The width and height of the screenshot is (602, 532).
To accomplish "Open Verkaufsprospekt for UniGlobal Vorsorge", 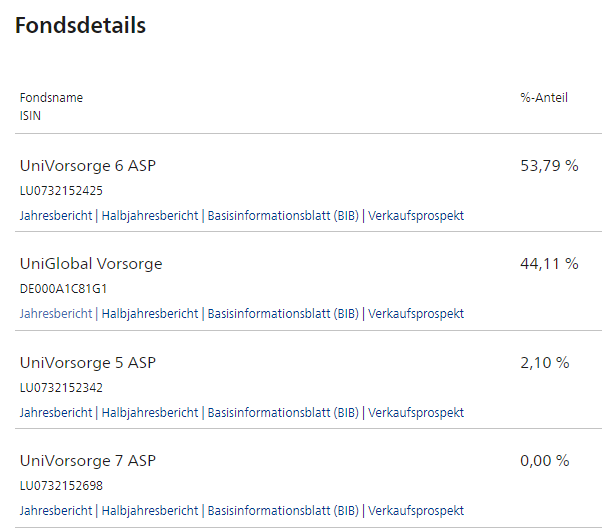I will click(416, 314).
